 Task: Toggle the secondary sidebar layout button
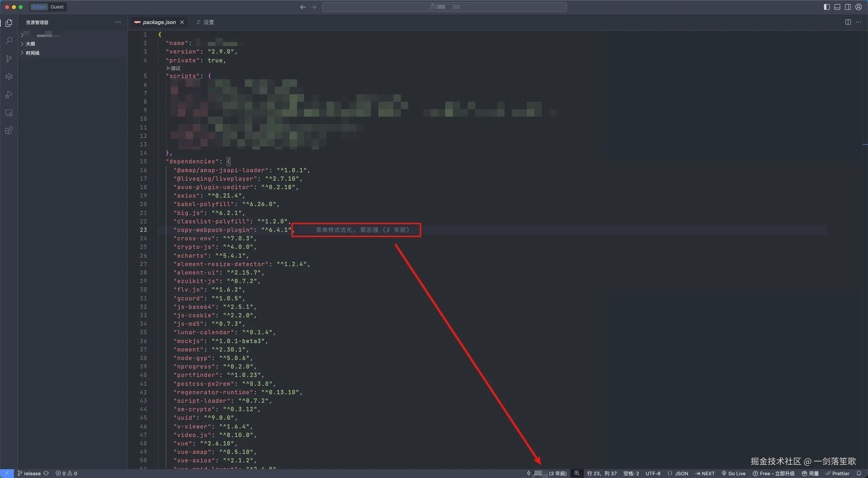[848, 7]
